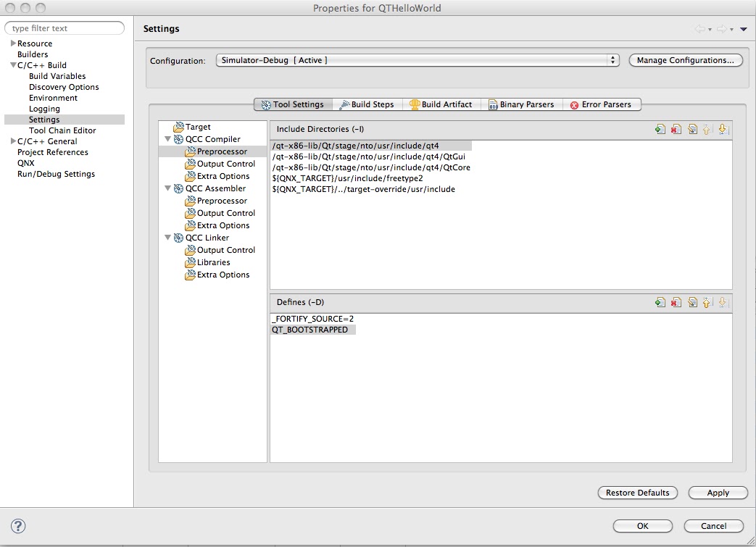Collapse the QCC Linker node
Screen dimensions: 756x547
(x=167, y=238)
